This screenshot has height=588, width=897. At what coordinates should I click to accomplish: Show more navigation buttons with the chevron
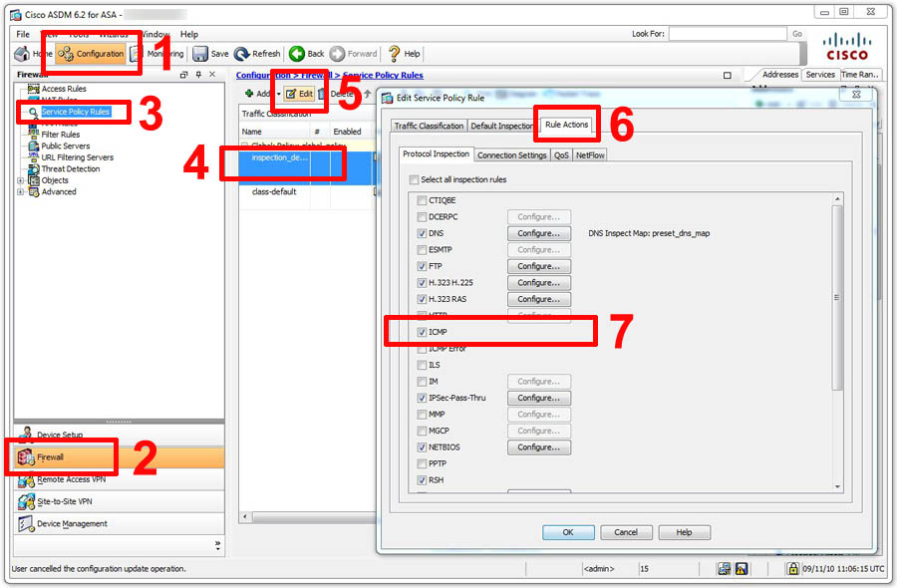[217, 545]
